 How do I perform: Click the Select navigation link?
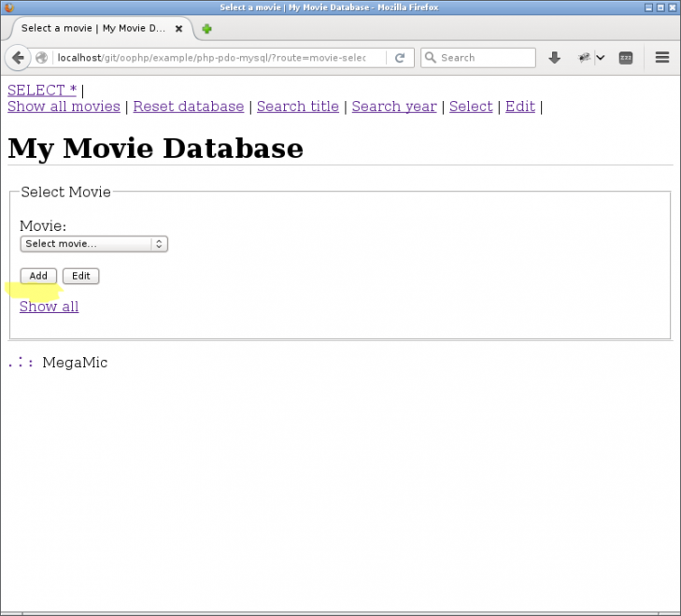click(x=471, y=107)
